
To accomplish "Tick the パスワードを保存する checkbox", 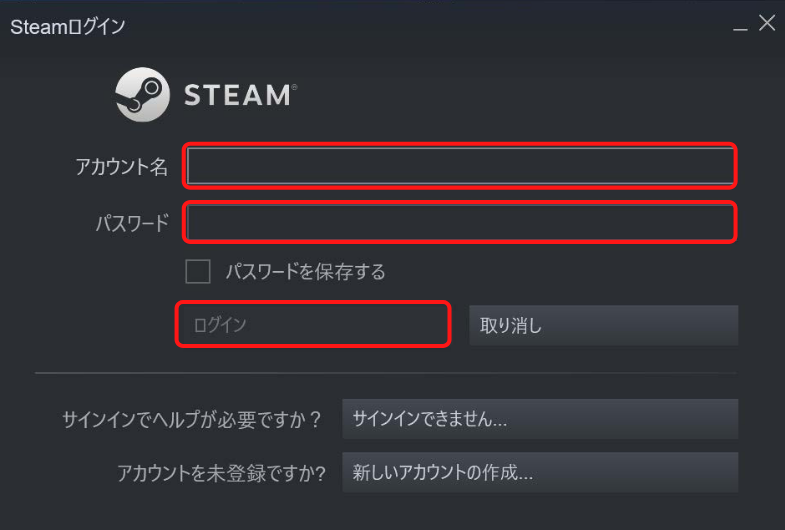I will (198, 272).
